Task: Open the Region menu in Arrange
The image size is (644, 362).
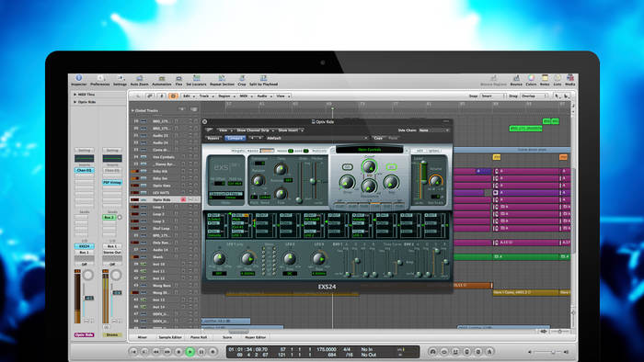Action: (225, 96)
